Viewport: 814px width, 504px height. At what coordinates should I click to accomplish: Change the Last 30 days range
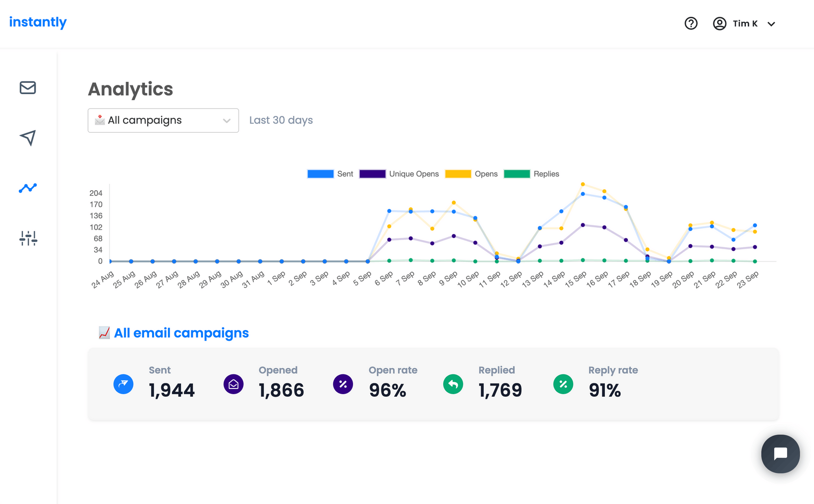point(281,121)
